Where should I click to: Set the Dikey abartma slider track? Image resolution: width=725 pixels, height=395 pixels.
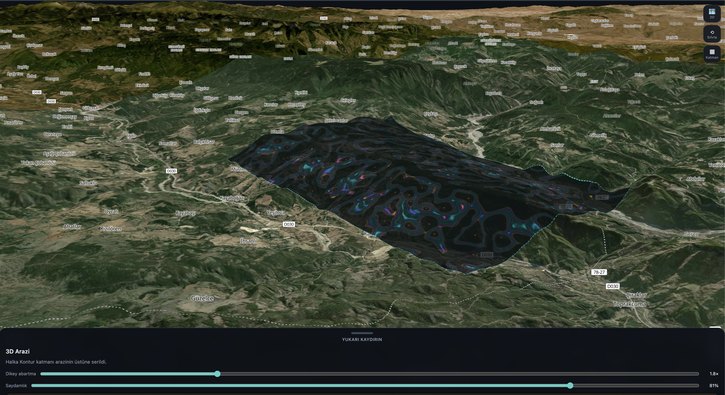[369, 374]
